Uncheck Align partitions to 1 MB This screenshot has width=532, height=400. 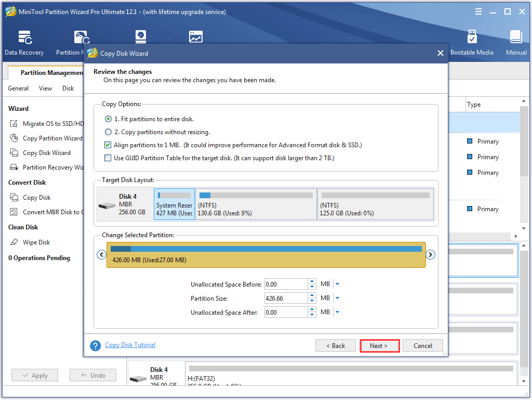[108, 145]
